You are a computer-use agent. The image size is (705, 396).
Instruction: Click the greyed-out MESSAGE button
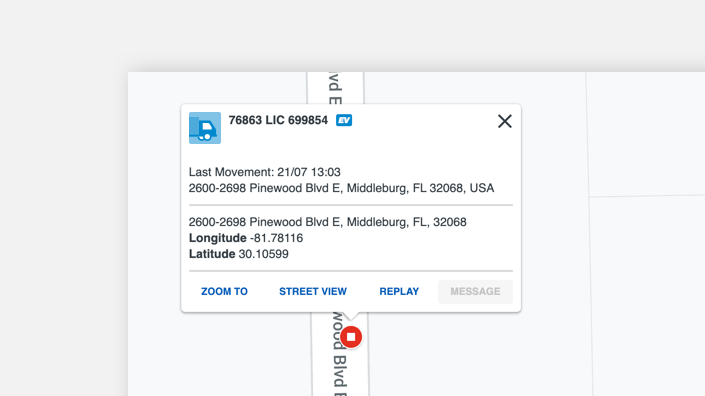475,292
